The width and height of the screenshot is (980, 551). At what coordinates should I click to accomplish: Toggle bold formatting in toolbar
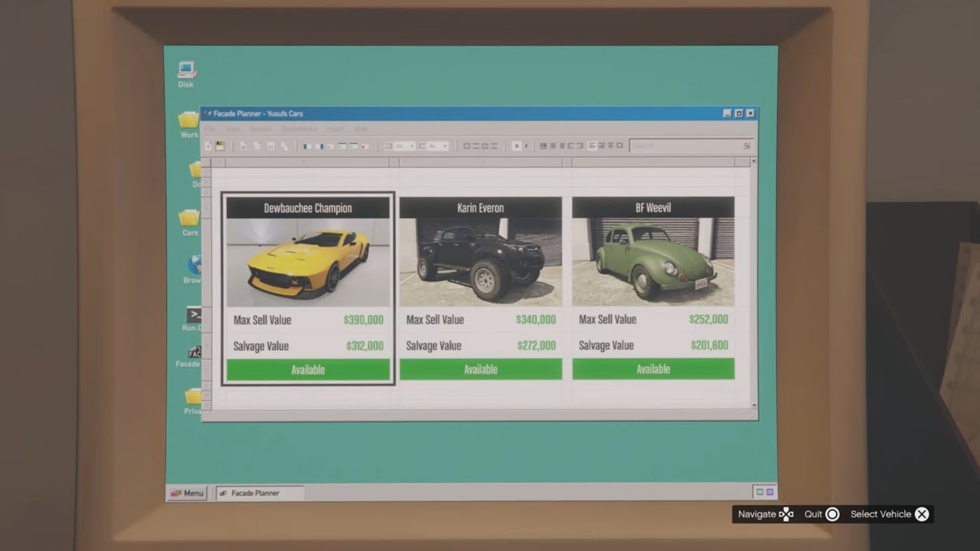517,145
